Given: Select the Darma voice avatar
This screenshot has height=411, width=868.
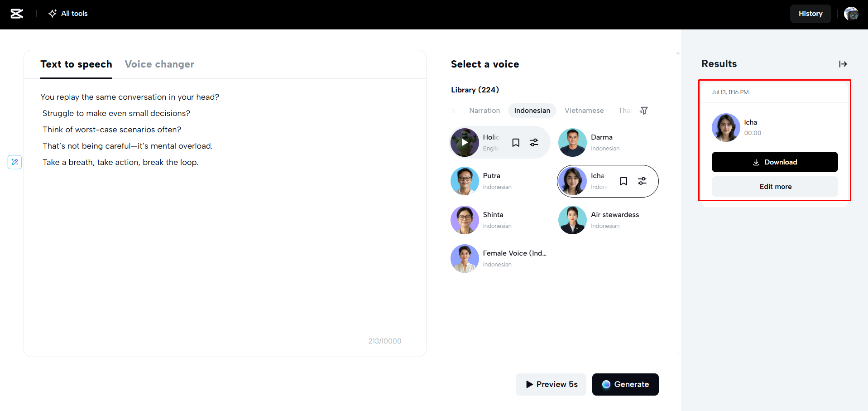Looking at the screenshot, I should tap(572, 142).
